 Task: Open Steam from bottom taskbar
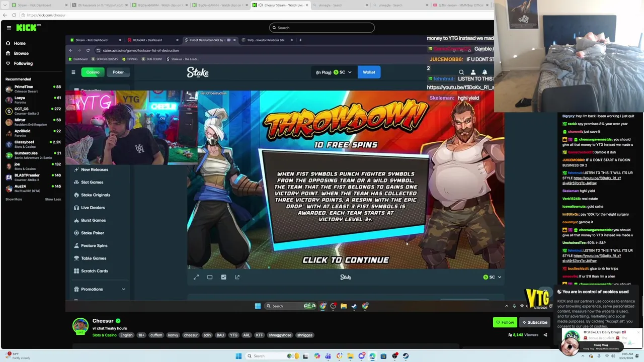[x=406, y=356]
